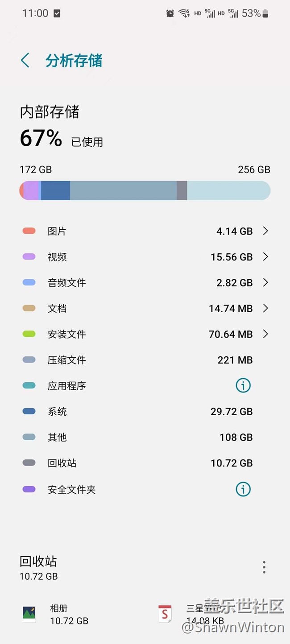Tap the internal storage usage bar
This screenshot has height=644, width=290.
145,190
